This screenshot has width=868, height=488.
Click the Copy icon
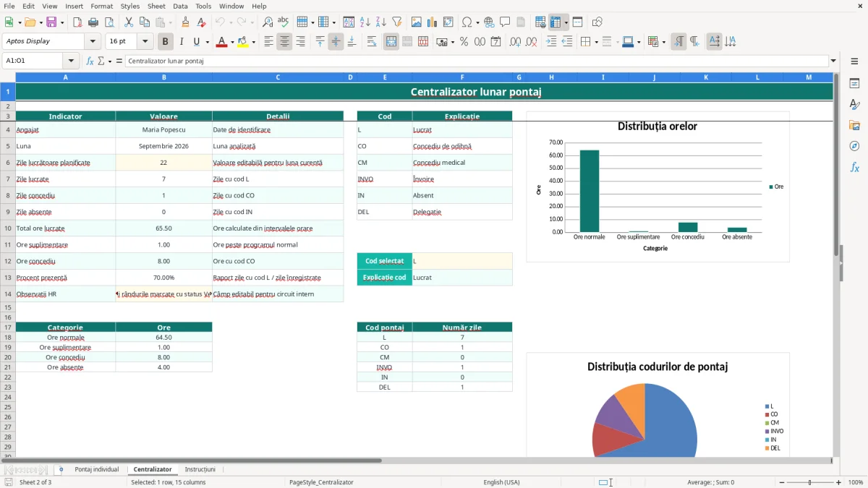(x=145, y=22)
